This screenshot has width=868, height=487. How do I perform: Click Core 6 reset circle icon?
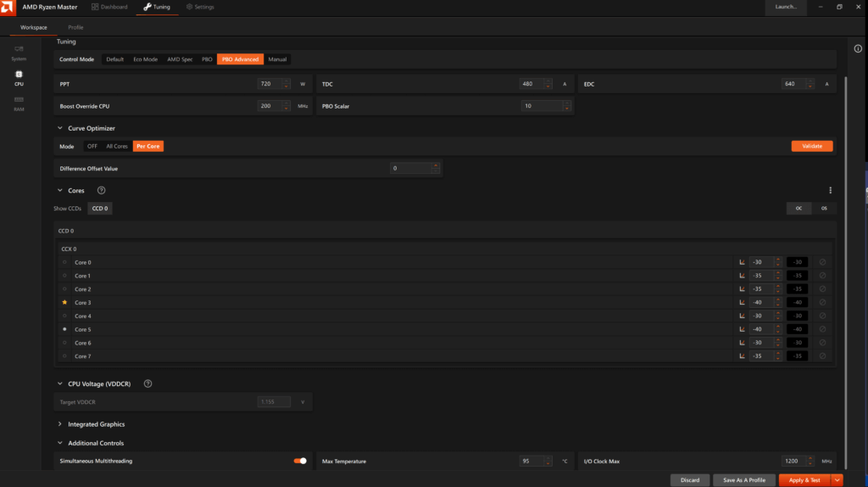[822, 343]
